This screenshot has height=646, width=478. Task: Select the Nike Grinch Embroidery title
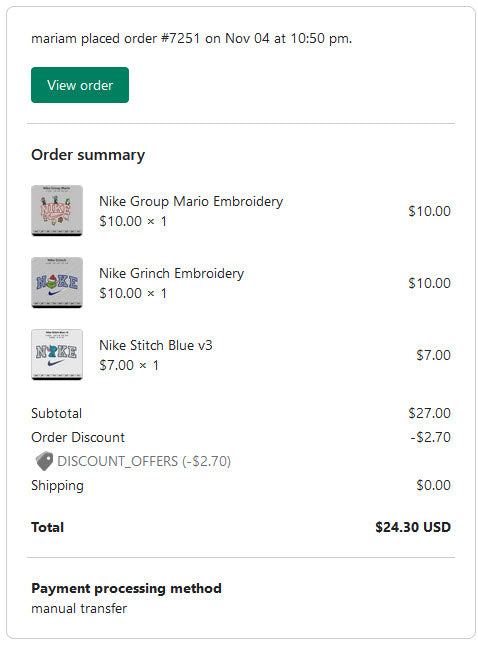click(x=171, y=273)
